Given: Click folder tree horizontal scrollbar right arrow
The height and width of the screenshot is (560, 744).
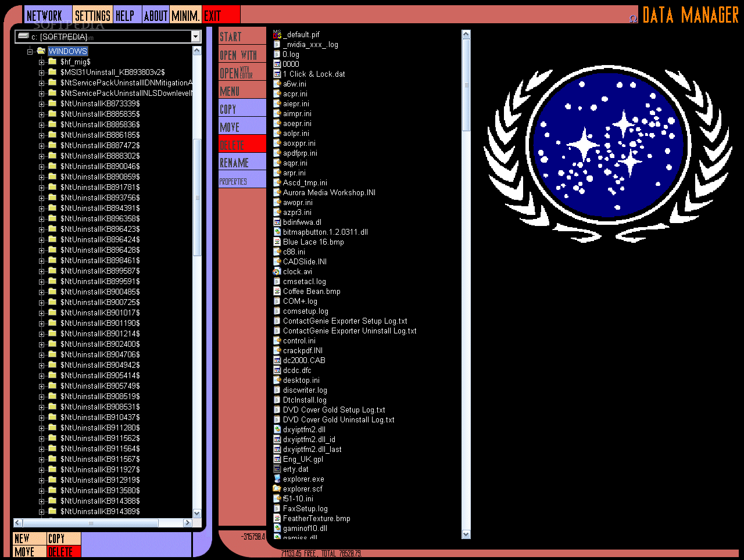Looking at the screenshot, I should click(x=187, y=523).
